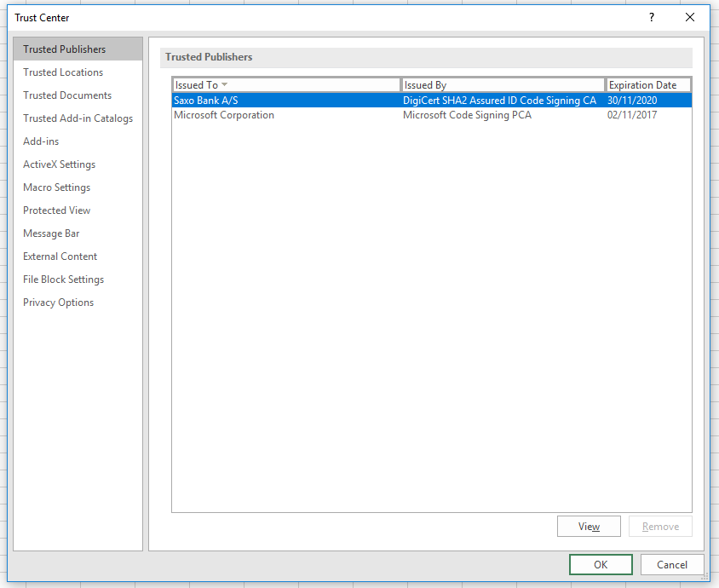719x588 pixels.
Task: Open File Block Settings
Action: (63, 280)
